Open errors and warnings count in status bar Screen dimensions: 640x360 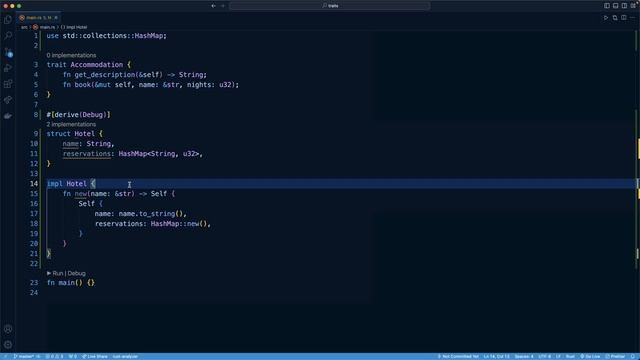(54, 356)
